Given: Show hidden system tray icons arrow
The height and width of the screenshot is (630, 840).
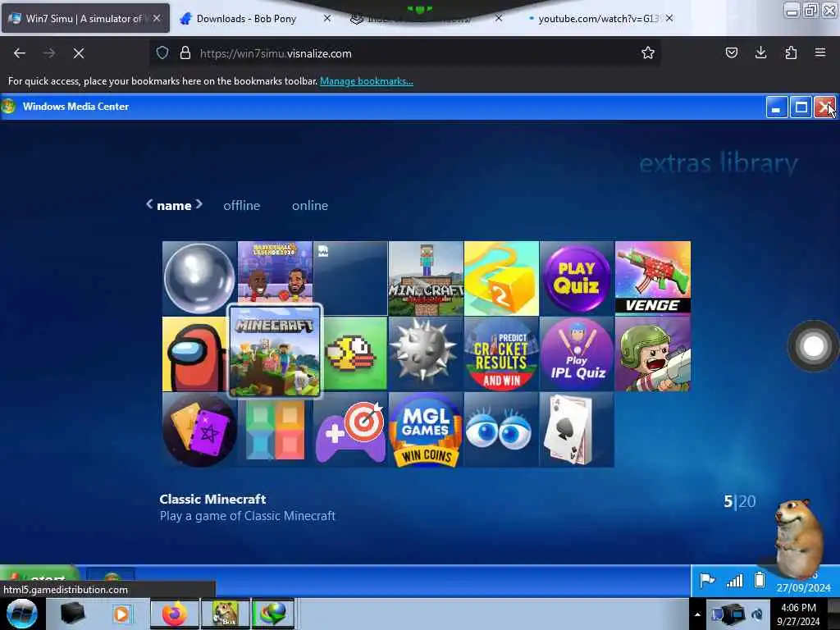Looking at the screenshot, I should pos(697,614).
